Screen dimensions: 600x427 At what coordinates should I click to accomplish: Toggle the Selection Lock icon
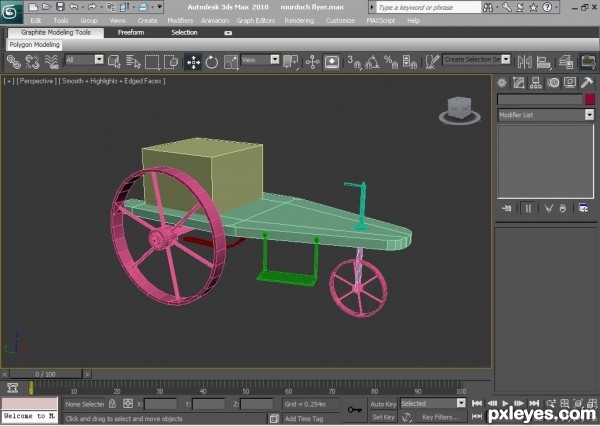click(112, 404)
